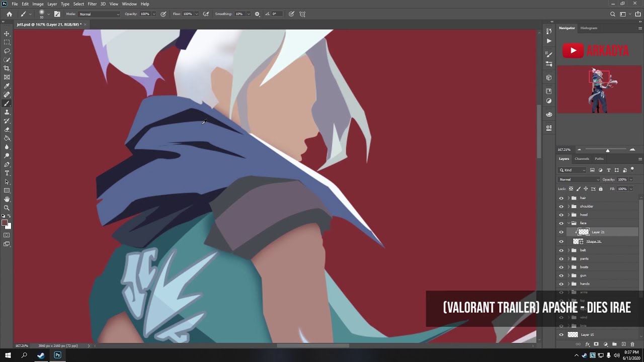Open the Filter menu
644x362 pixels.
point(92,4)
